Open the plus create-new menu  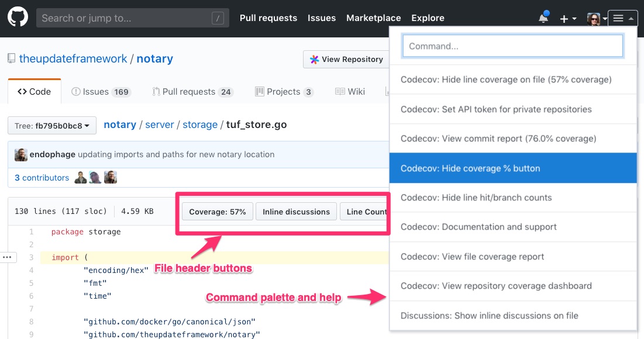pyautogui.click(x=568, y=19)
